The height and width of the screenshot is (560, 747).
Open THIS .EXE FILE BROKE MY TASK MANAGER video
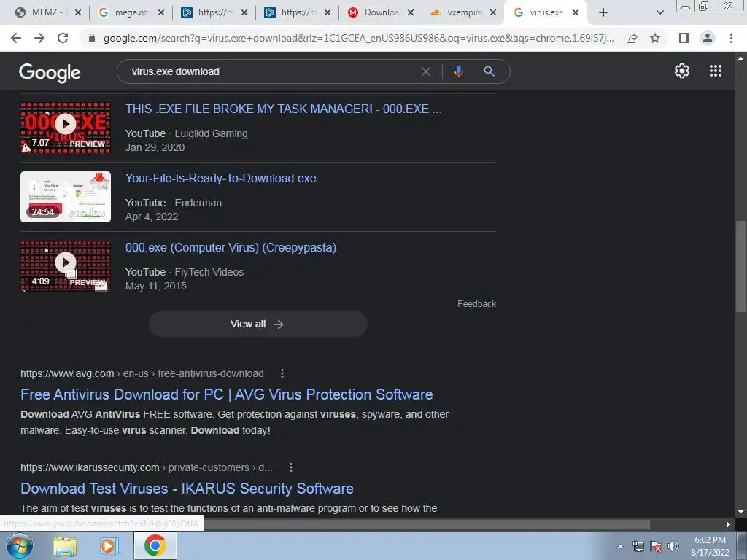pos(284,109)
